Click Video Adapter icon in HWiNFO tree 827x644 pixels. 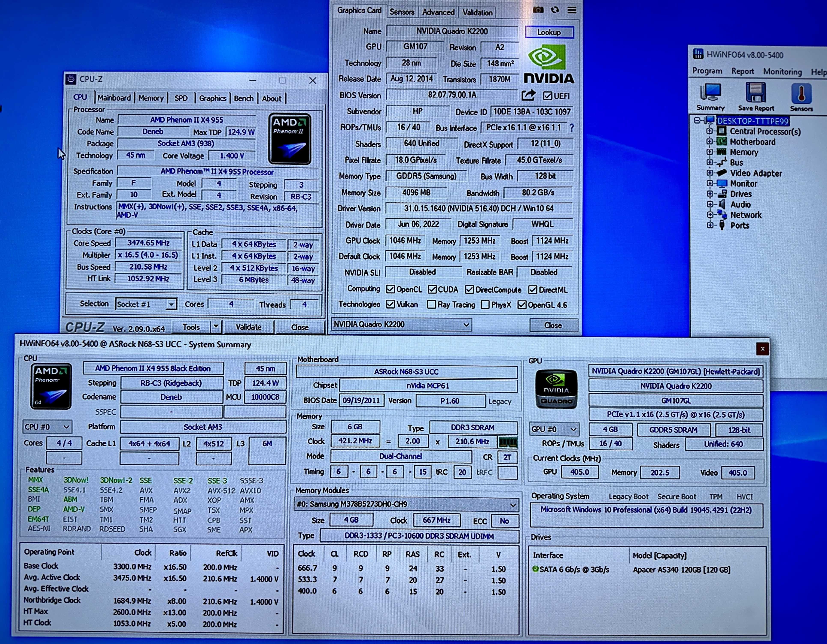point(722,173)
